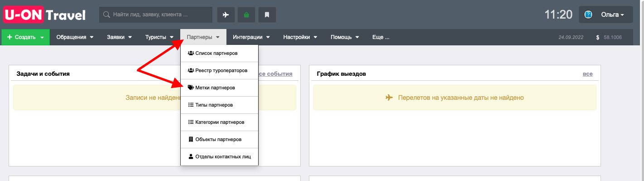Click the все link in График выездов
The height and width of the screenshot is (181, 644).
(587, 73)
